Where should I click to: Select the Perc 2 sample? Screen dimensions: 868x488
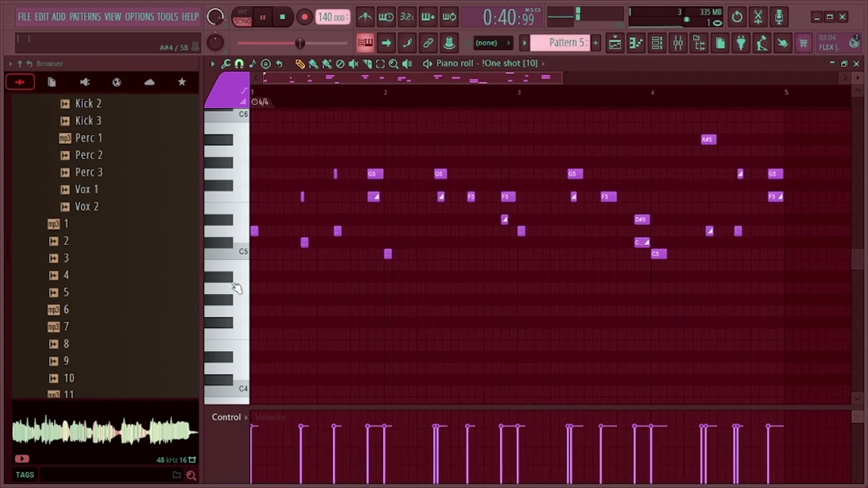pyautogui.click(x=88, y=155)
